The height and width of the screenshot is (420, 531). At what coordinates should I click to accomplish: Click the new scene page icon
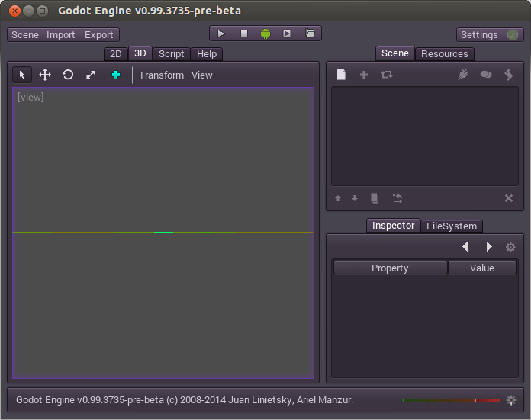[341, 75]
